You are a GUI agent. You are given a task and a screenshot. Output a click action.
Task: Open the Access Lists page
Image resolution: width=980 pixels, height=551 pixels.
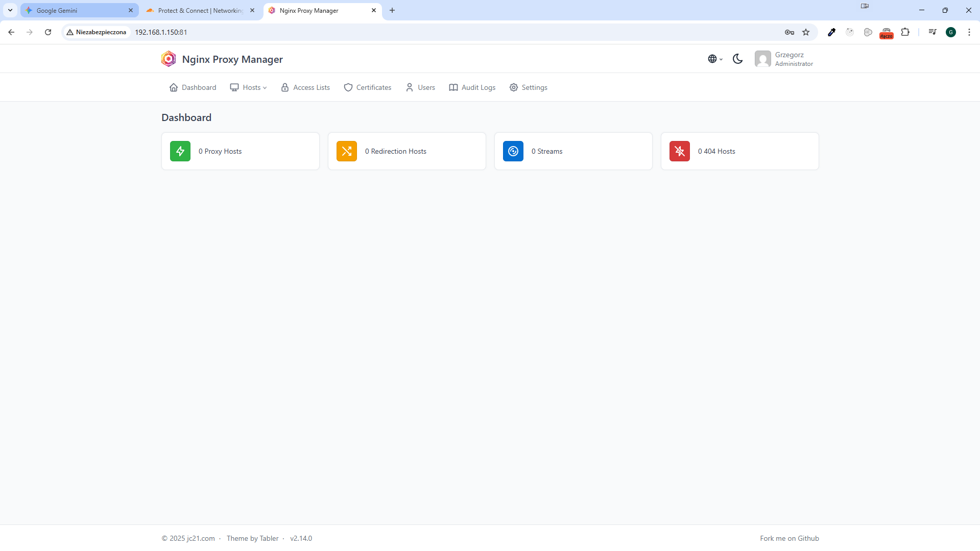click(305, 87)
